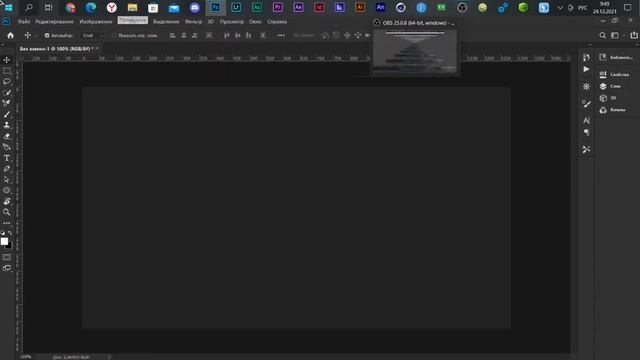The width and height of the screenshot is (640, 360).
Task: Click the white foreground color swatch
Action: tap(4, 241)
